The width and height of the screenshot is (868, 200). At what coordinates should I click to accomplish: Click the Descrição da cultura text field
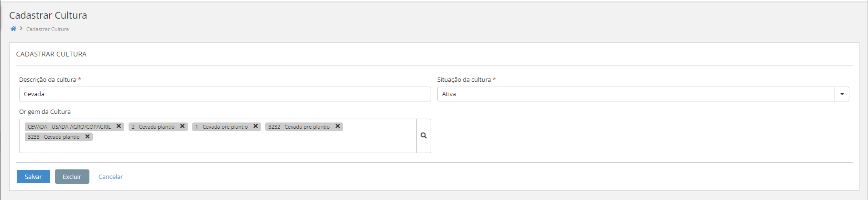(225, 94)
